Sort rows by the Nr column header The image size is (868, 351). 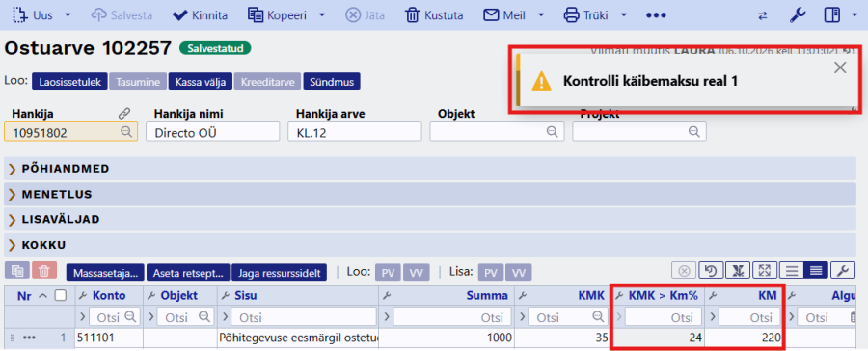tap(24, 296)
